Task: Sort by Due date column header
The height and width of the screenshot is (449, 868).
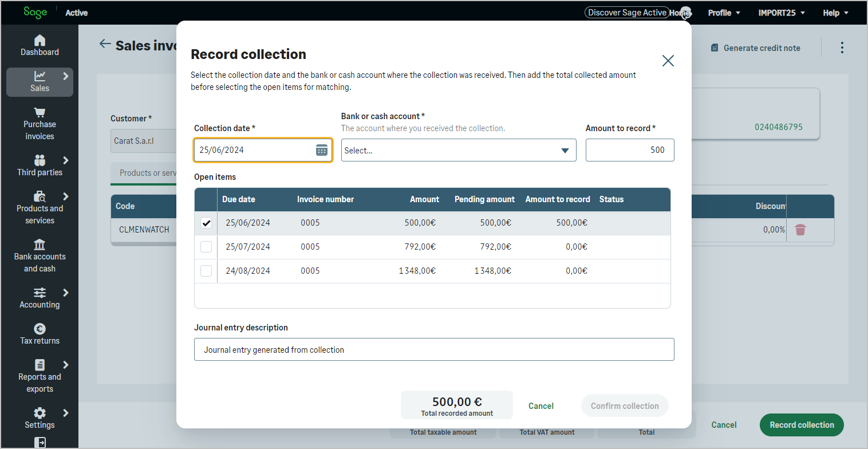Action: [x=239, y=199]
